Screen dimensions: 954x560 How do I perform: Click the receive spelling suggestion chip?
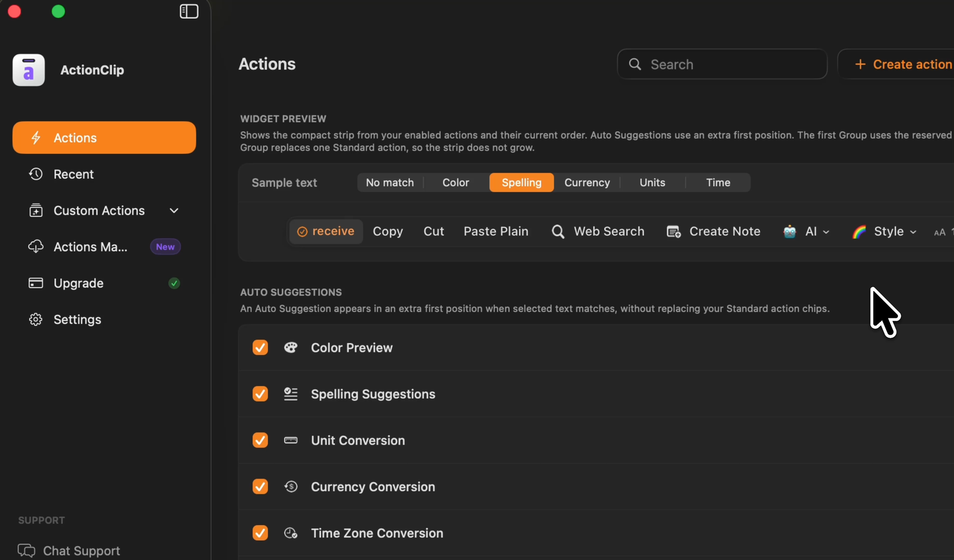pos(326,231)
